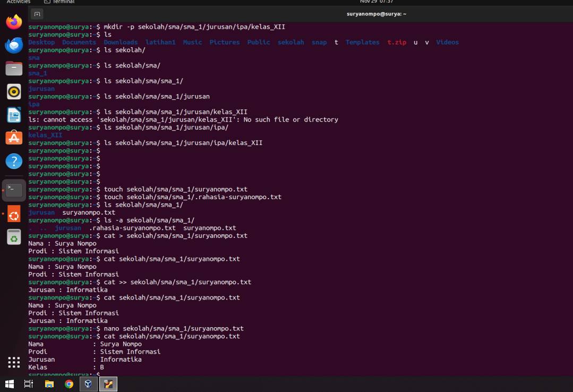The width and height of the screenshot is (573, 392).
Task: Open the Trash from the dock
Action: (x=14, y=237)
